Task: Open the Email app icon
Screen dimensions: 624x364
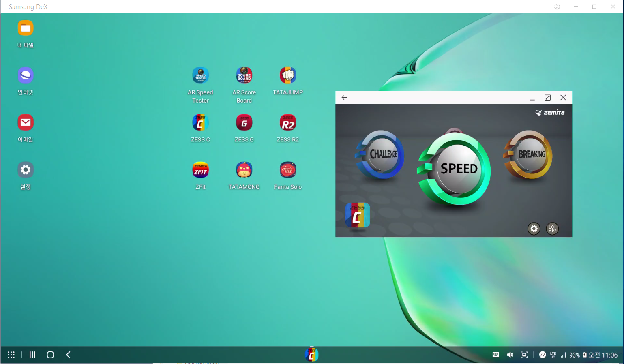Action: [26, 122]
